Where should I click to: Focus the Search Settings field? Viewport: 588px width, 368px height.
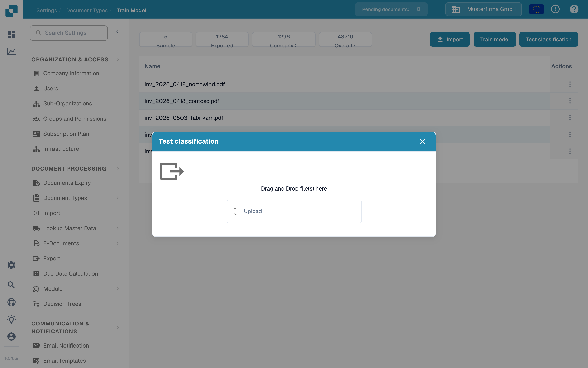point(69,33)
